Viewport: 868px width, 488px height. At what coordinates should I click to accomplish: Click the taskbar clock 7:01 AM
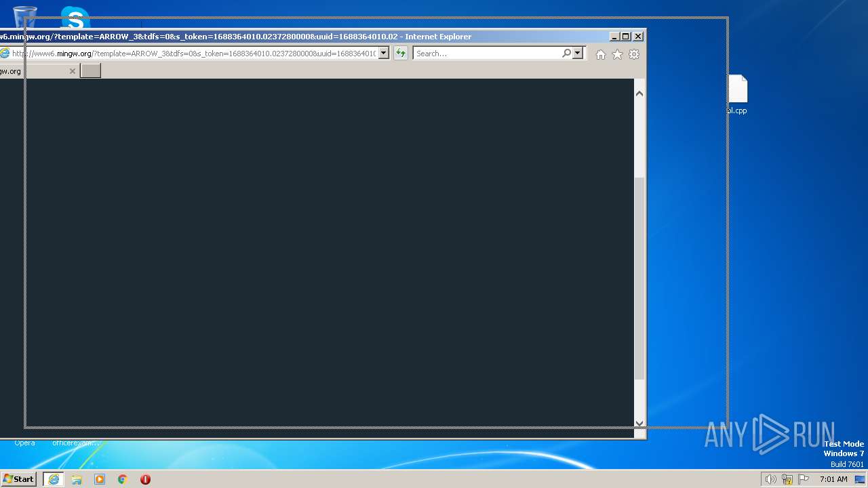[833, 479]
